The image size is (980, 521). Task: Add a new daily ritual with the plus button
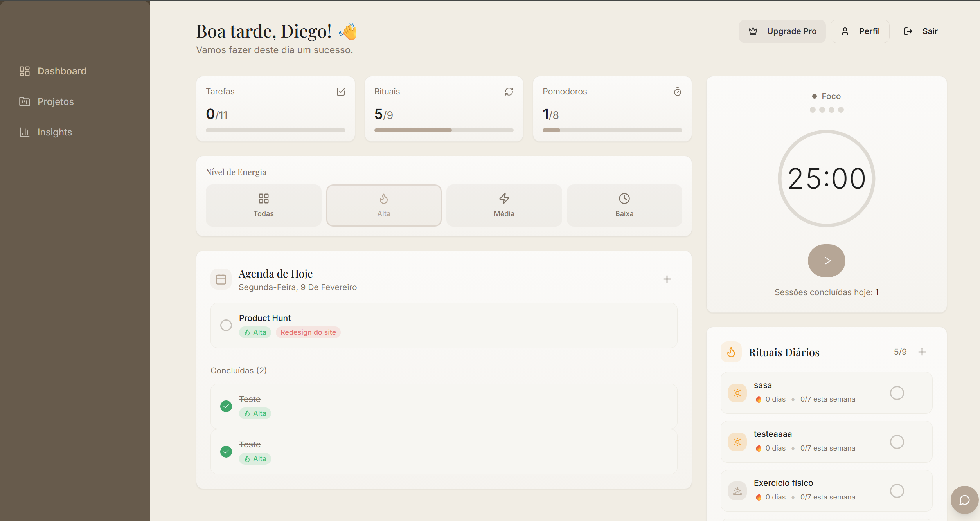click(x=922, y=352)
